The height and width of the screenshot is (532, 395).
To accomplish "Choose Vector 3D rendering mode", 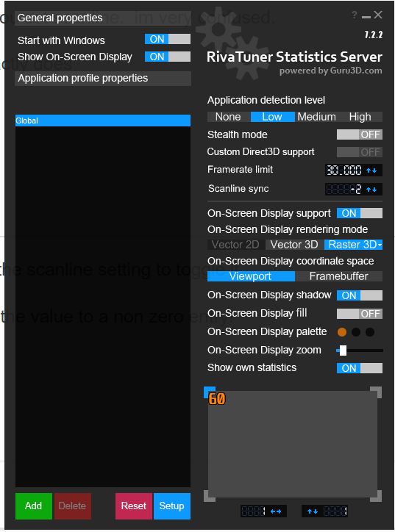I will point(294,245).
